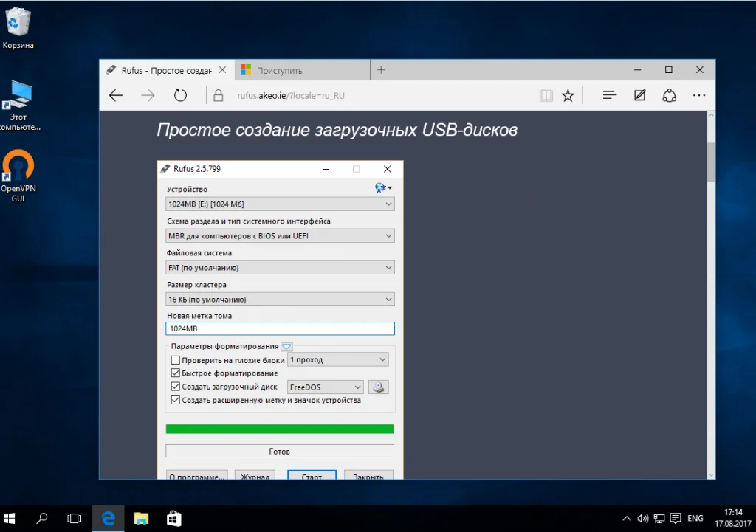
Task: Open the FreeDOS boot type dropdown
Action: pos(325,387)
